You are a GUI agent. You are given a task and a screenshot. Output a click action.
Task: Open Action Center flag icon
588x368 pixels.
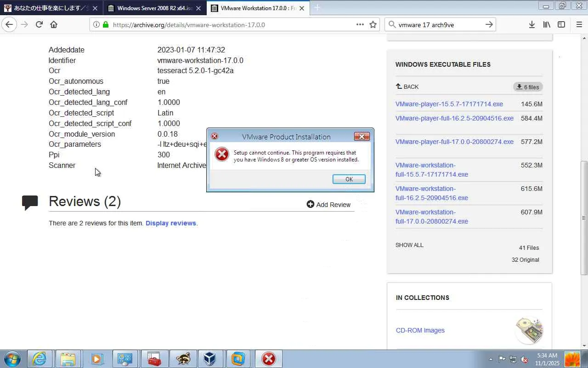pos(502,360)
